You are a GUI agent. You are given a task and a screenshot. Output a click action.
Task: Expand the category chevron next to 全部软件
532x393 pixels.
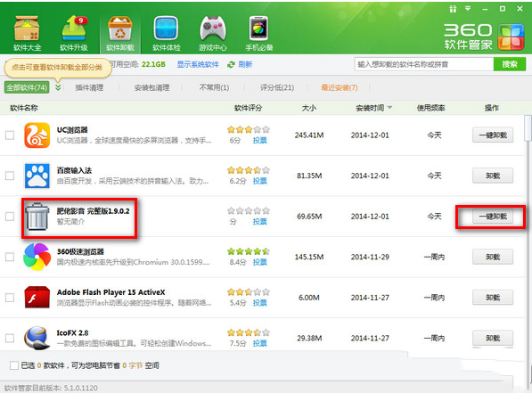58,87
